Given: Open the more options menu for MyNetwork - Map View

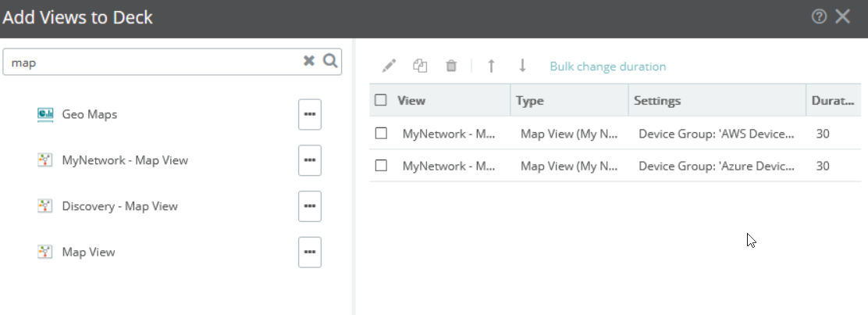Looking at the screenshot, I should coord(309,160).
